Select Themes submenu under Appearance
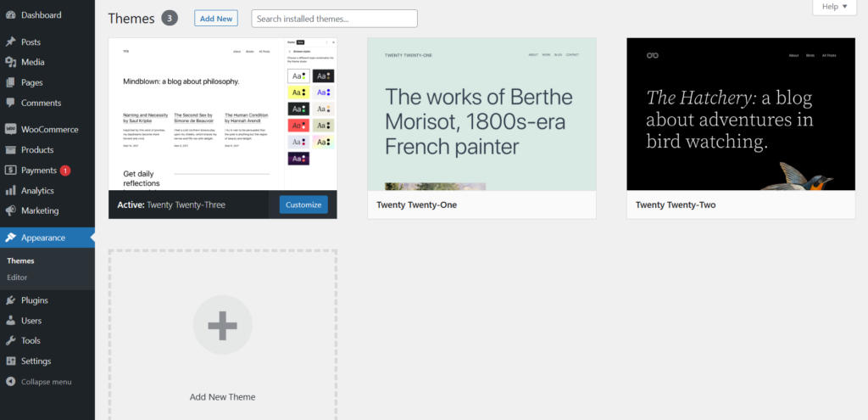 click(x=20, y=261)
